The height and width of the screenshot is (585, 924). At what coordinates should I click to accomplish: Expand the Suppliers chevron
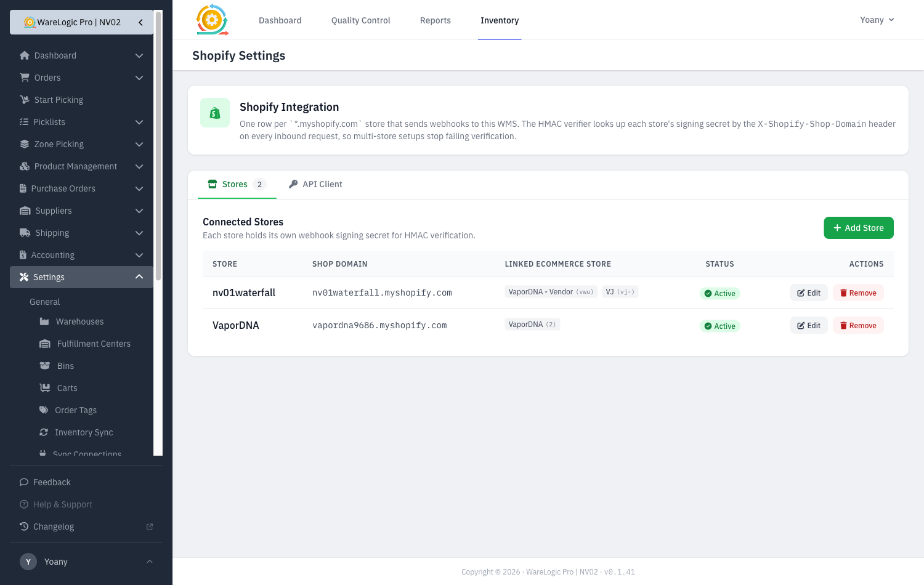coord(139,211)
